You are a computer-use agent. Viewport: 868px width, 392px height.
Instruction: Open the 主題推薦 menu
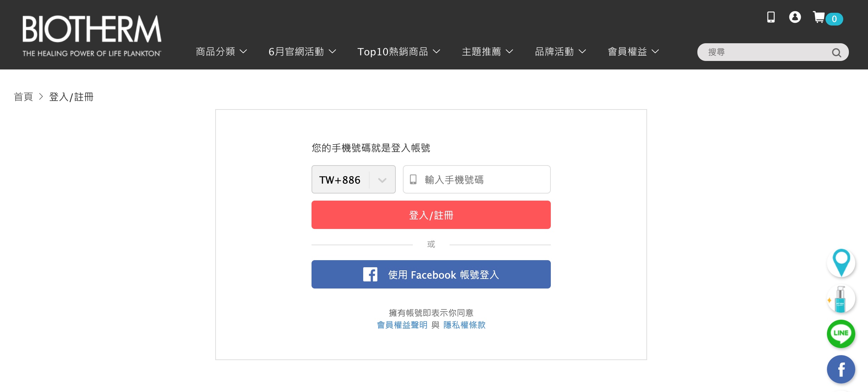(x=487, y=52)
